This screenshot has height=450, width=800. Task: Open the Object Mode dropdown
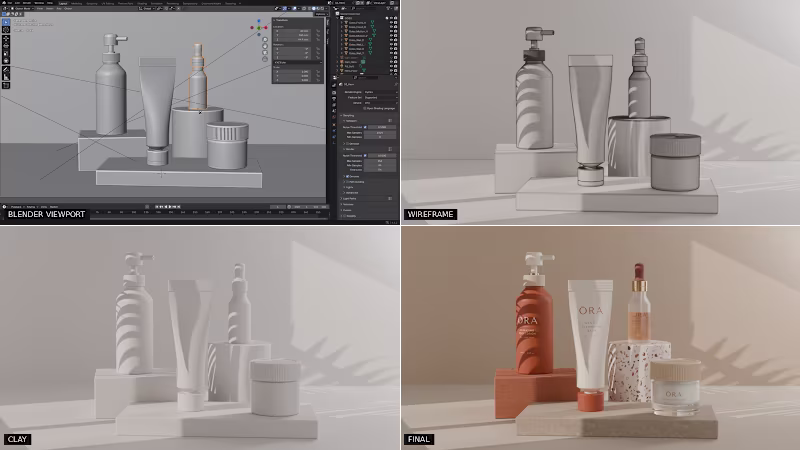[22, 9]
